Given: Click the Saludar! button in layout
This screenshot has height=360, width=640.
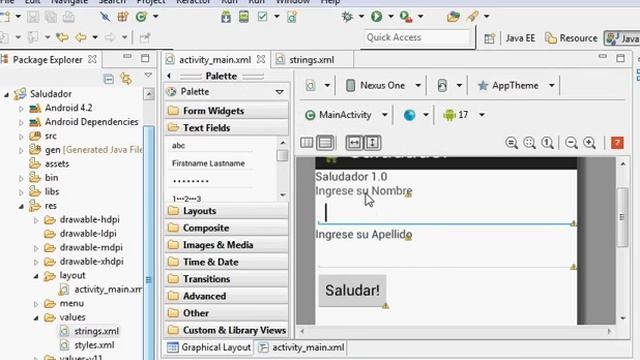Looking at the screenshot, I should 352,291.
